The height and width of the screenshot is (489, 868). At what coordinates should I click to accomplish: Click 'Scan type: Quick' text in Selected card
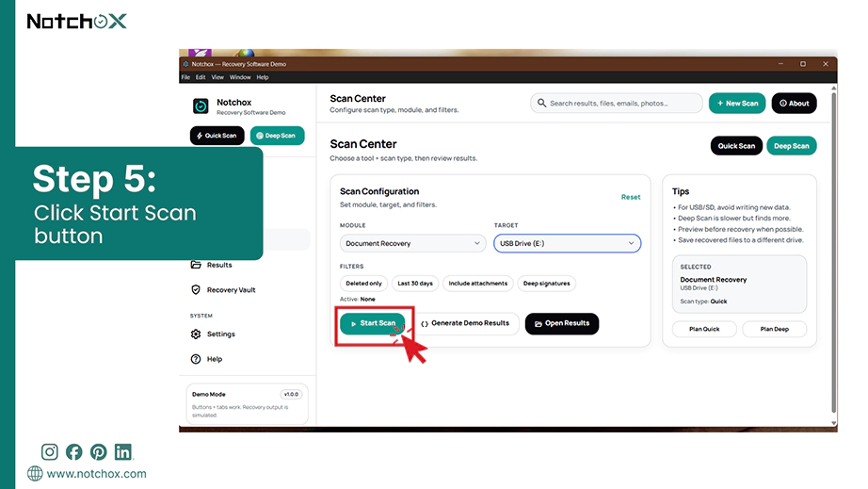click(x=703, y=302)
